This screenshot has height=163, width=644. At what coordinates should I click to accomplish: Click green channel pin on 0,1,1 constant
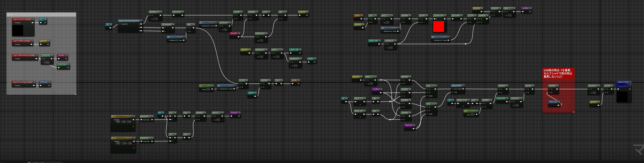[133, 127]
